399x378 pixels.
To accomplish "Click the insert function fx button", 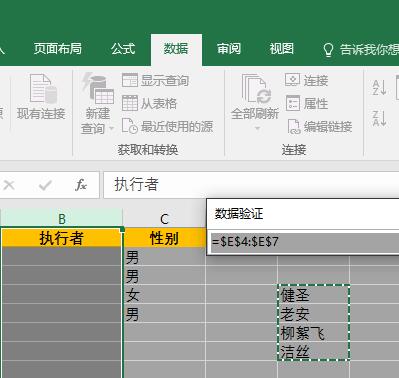I will (81, 185).
